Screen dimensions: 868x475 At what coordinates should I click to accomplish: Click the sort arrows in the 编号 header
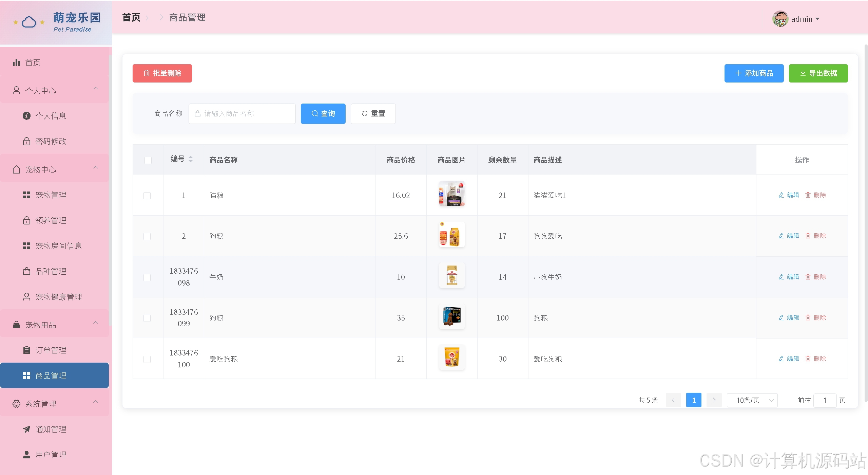[x=191, y=159]
